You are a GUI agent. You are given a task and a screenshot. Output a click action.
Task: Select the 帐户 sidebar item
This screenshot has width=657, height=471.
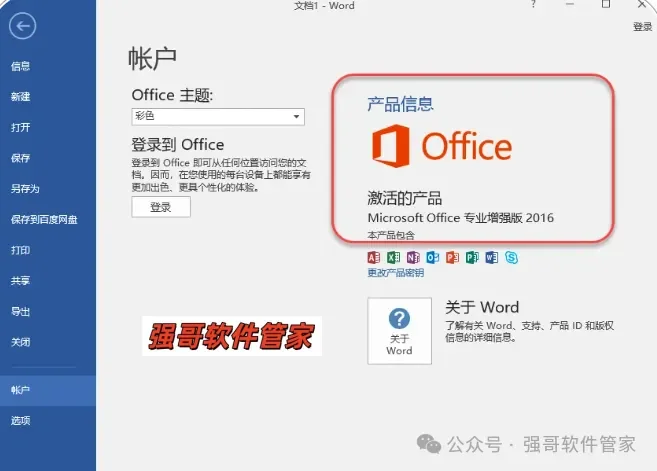[48, 390]
